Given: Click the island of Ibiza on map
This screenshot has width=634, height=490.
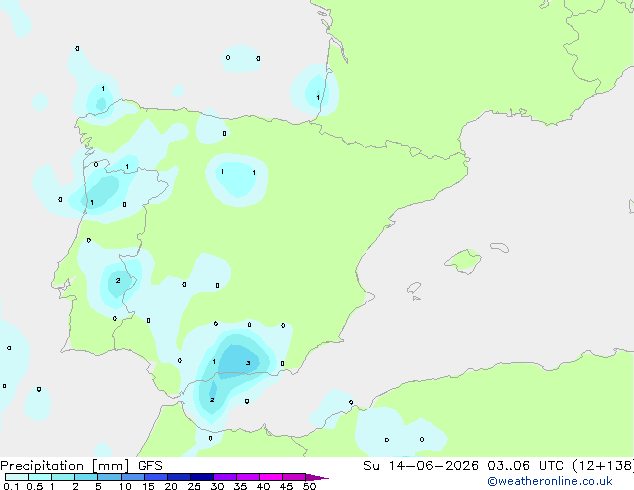Looking at the screenshot, I should (x=414, y=288).
